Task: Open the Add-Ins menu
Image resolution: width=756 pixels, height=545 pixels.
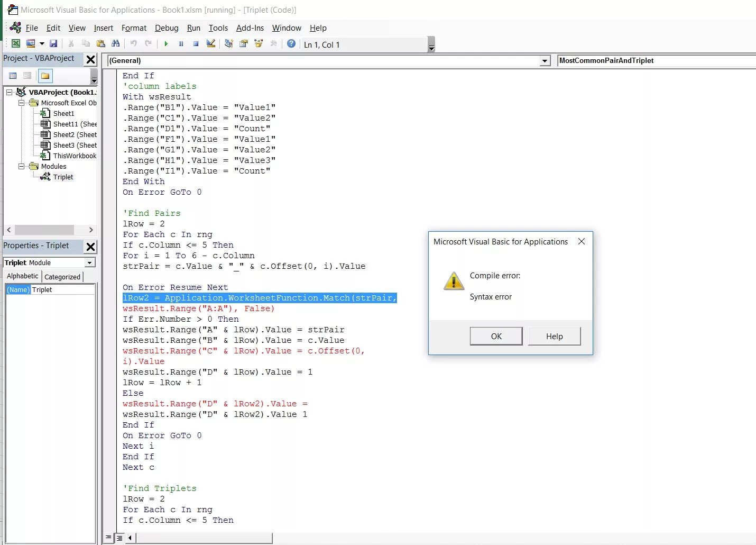Action: 250,28
